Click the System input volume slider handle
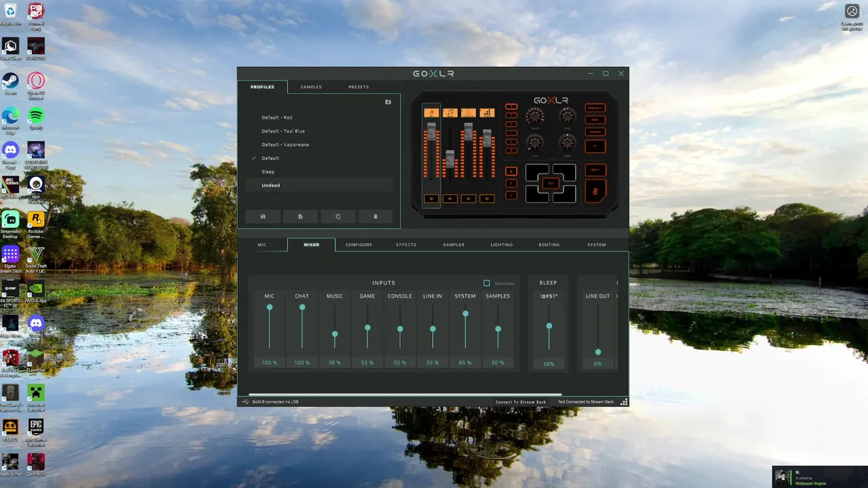 465,314
